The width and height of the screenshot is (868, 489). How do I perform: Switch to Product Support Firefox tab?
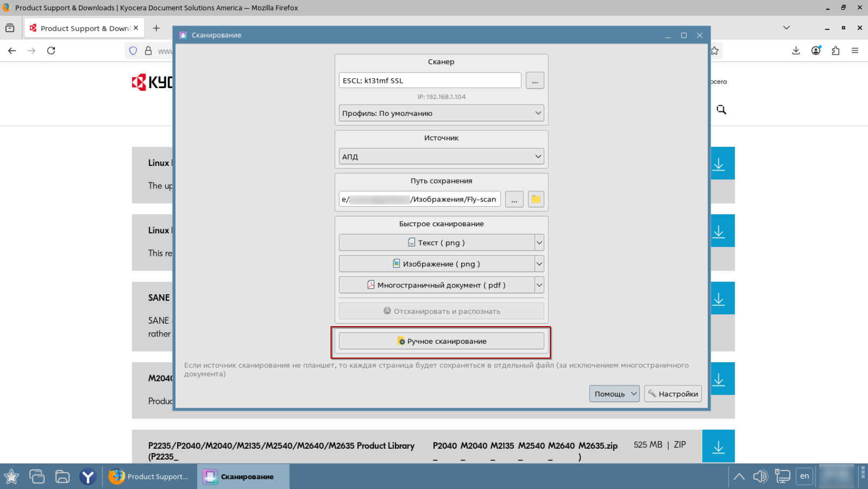(84, 28)
